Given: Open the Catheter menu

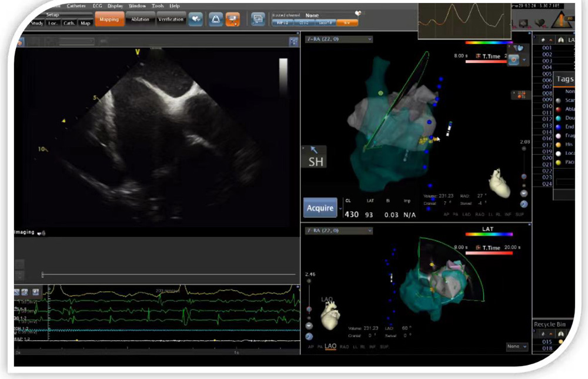Looking at the screenshot, I should pyautogui.click(x=76, y=6).
